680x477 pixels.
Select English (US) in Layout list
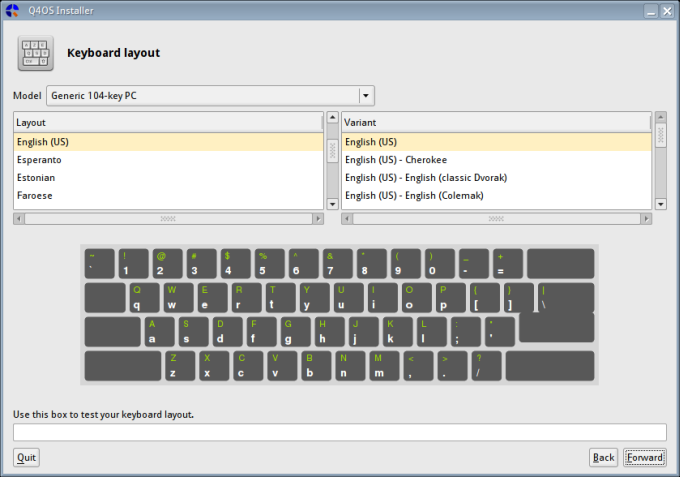point(169,142)
